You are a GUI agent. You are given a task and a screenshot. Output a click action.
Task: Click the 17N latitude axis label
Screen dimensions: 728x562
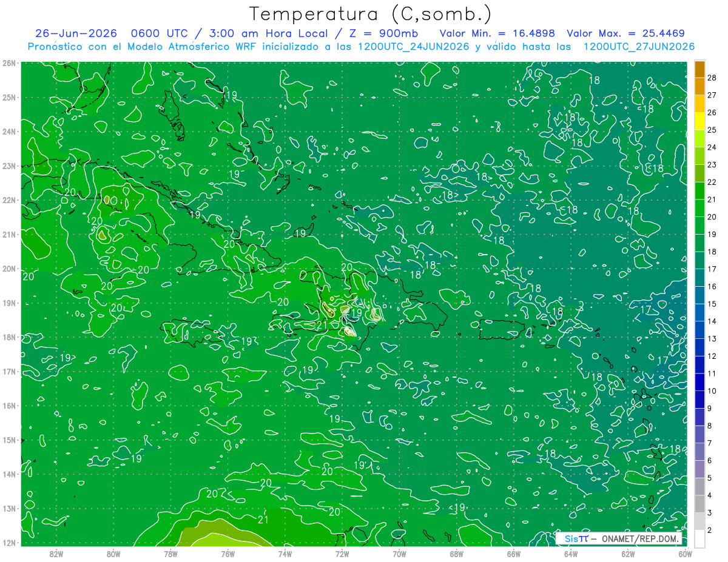click(x=9, y=372)
